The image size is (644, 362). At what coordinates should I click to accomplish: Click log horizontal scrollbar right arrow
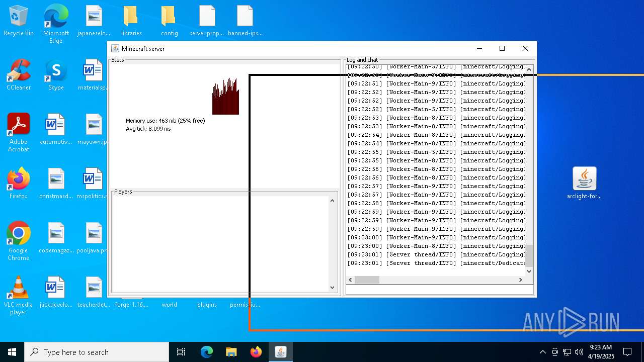pyautogui.click(x=521, y=280)
